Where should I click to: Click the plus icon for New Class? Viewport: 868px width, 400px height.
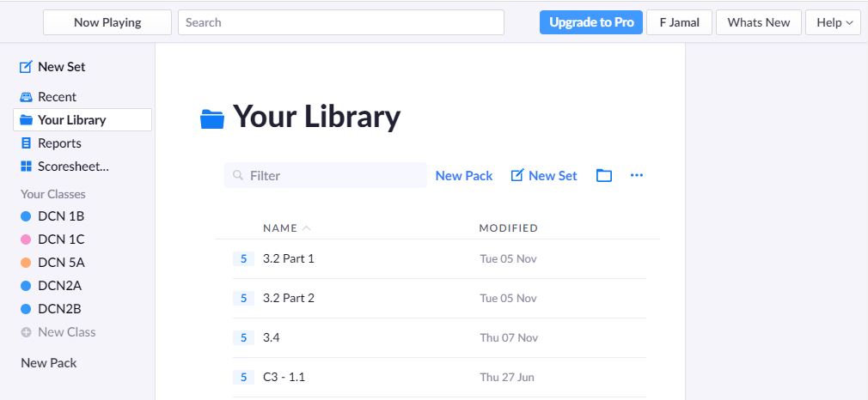point(26,332)
